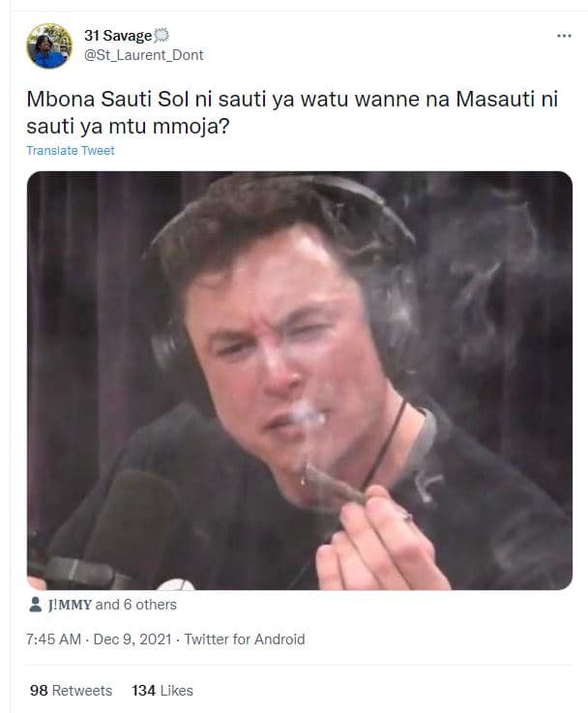The width and height of the screenshot is (588, 713).
Task: Click the 7:45 AM timestamp
Action: [53, 639]
